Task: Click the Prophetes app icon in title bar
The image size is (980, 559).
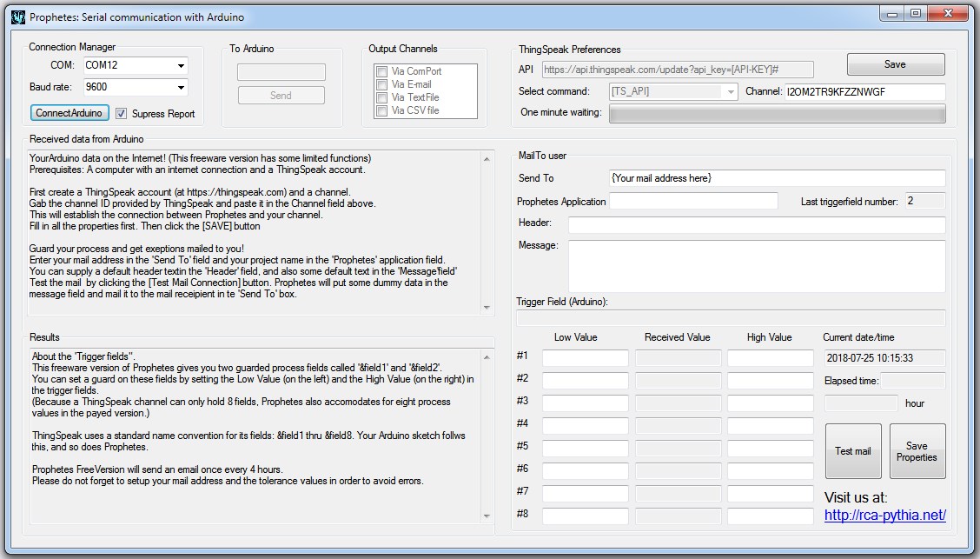Action: [x=17, y=16]
